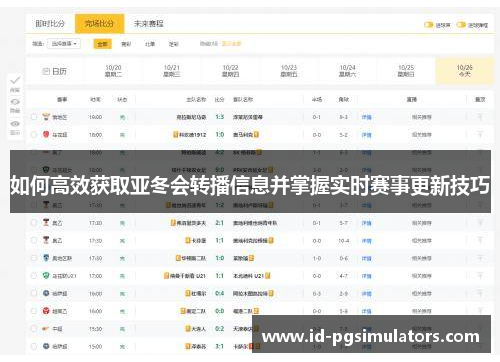This screenshot has height=362, width=500.
Task: Click league icon in the 17:30 1:0 row
Action: coord(46,258)
